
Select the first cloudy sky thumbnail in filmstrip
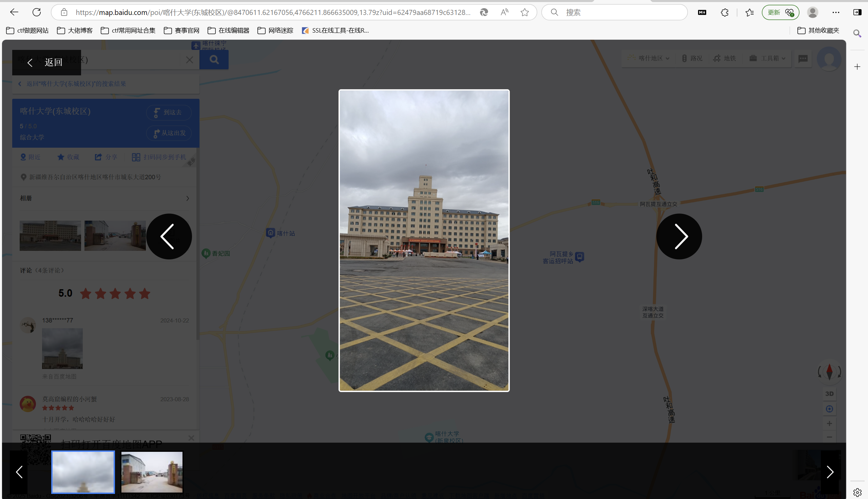tap(83, 472)
